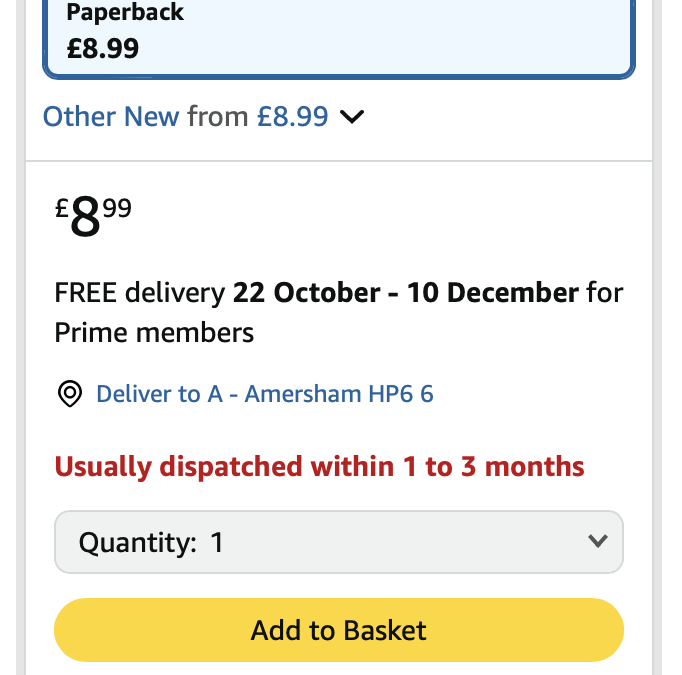This screenshot has width=682, height=675.
Task: Click the small pound symbol before price
Action: (61, 209)
